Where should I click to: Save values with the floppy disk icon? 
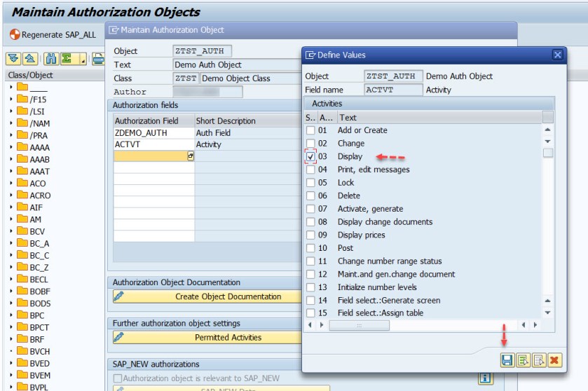coord(507,361)
